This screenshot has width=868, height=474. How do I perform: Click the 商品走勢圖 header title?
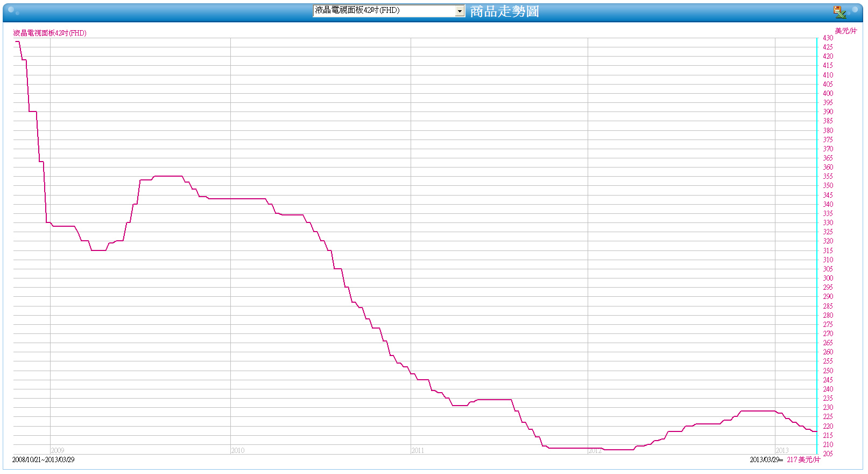point(504,11)
